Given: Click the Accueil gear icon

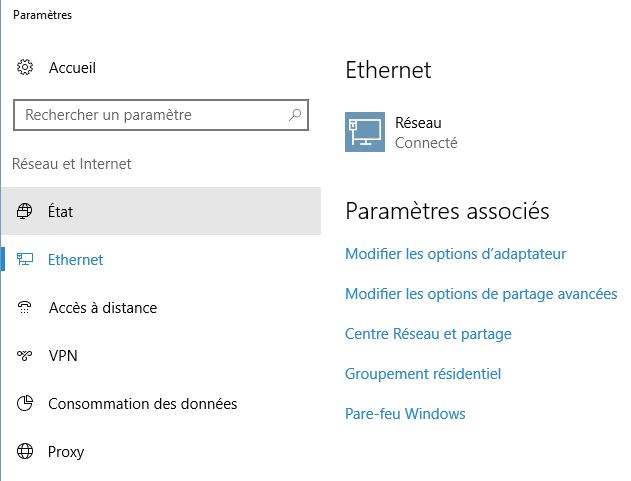Looking at the screenshot, I should 25,68.
